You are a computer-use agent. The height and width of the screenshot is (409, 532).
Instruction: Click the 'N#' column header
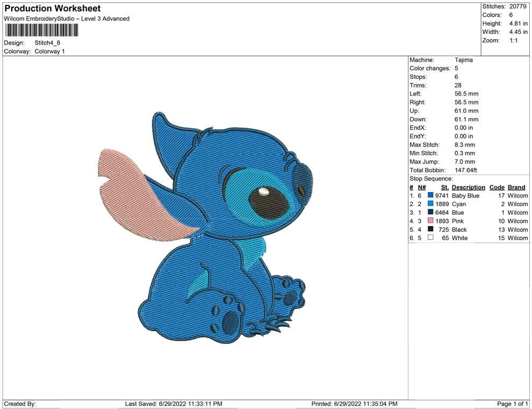[x=422, y=187]
